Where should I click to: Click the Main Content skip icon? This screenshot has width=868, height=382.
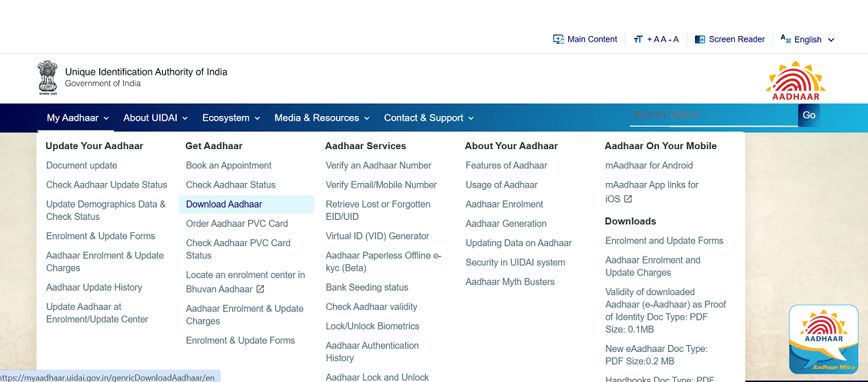point(558,39)
